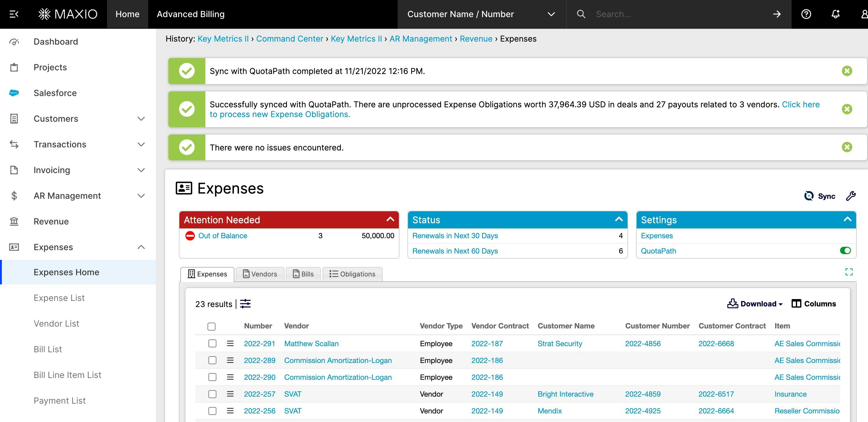
Task: Collapse sidebar with the hamburger menu icon
Action: pyautogui.click(x=14, y=14)
